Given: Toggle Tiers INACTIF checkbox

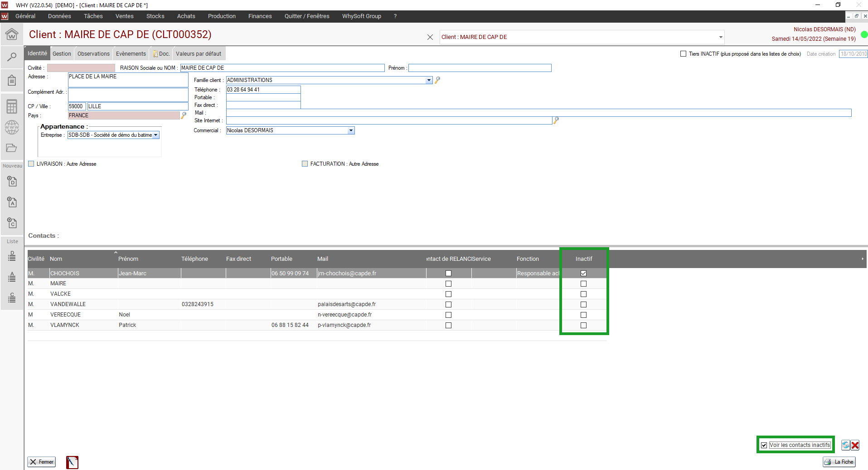Looking at the screenshot, I should click(683, 54).
